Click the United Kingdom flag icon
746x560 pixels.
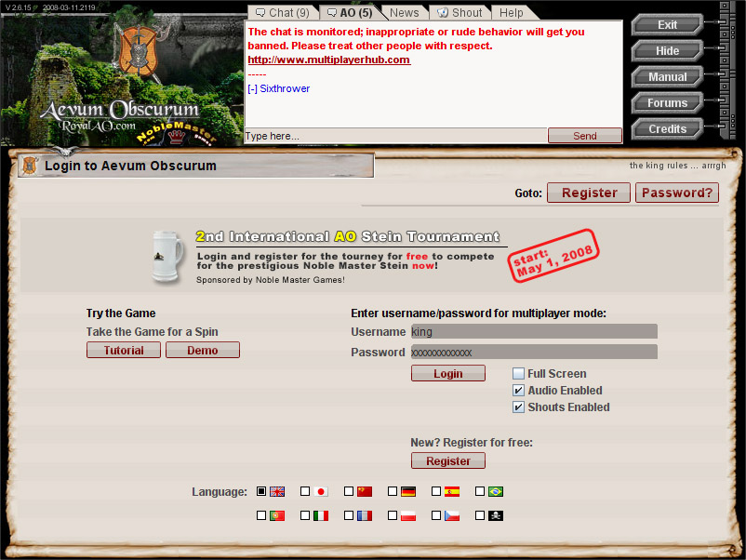point(277,491)
